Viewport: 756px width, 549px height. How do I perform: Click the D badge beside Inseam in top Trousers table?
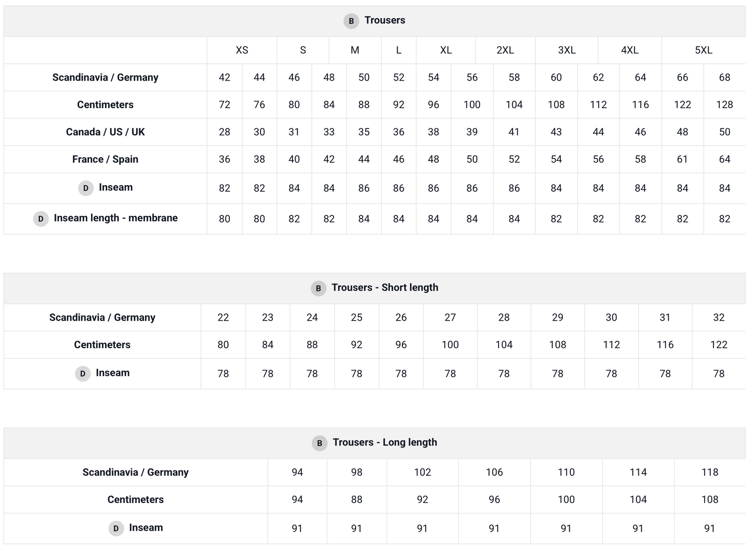86,188
